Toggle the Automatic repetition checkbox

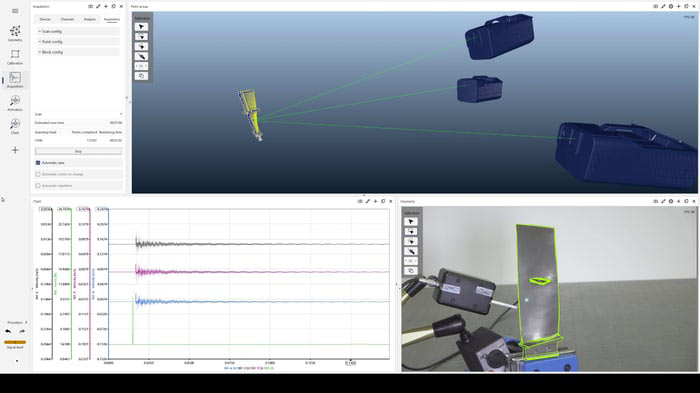click(38, 185)
